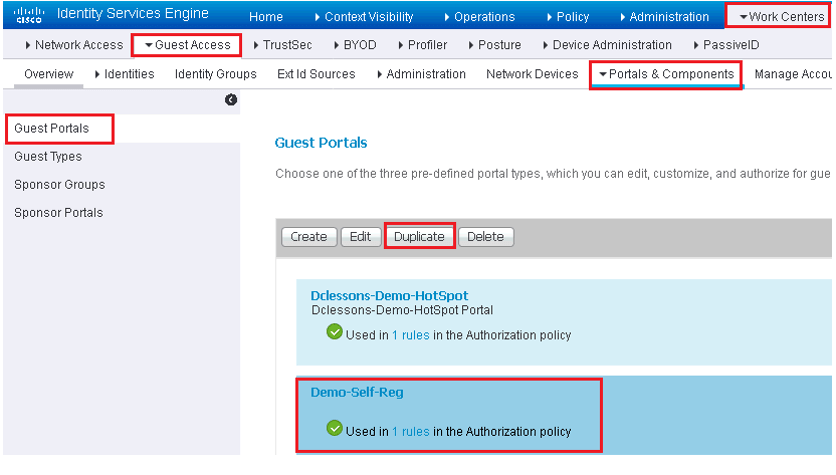Open the Dclessons-Demo-HotSpot portal link
Screen dimensions: 836x475
click(389, 295)
